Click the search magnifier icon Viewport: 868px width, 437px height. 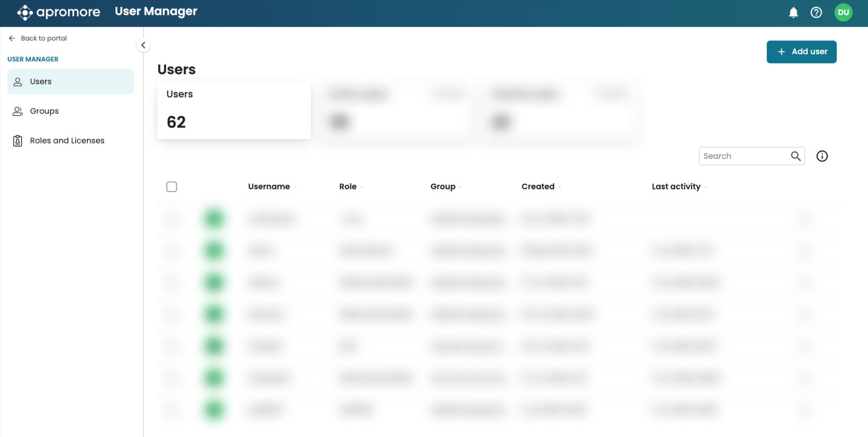click(x=795, y=156)
